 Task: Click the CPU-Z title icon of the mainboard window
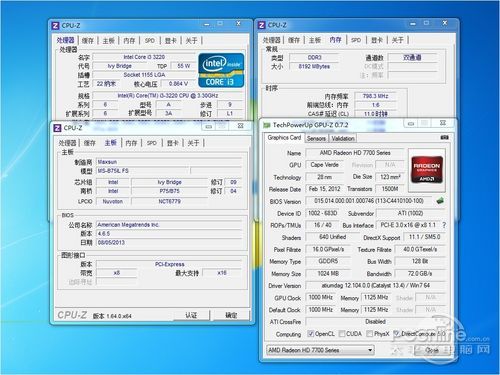pyautogui.click(x=57, y=128)
